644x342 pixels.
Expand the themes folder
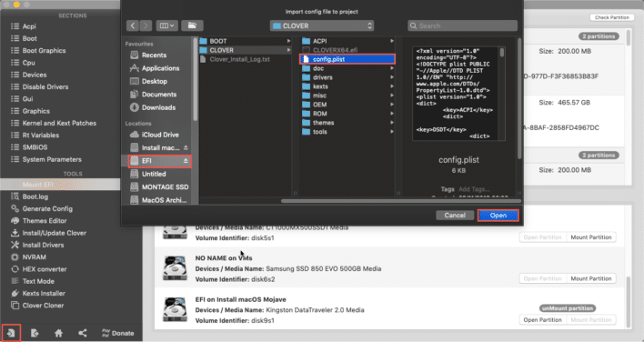tap(392, 123)
